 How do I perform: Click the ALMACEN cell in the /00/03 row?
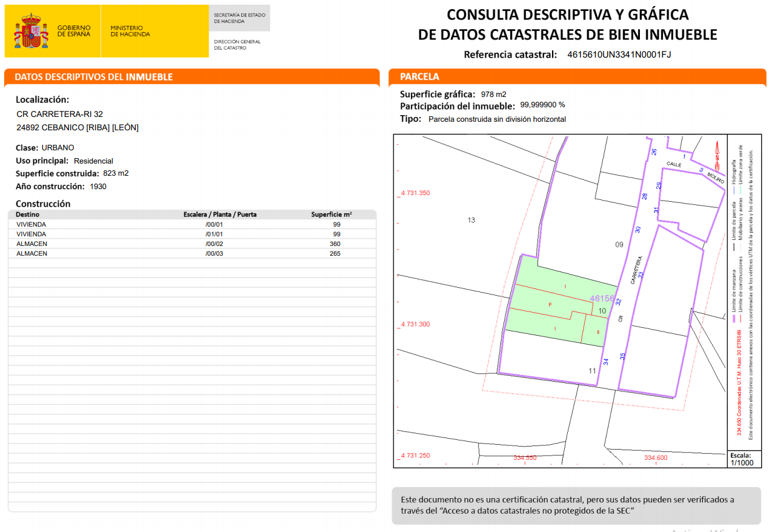pyautogui.click(x=32, y=253)
